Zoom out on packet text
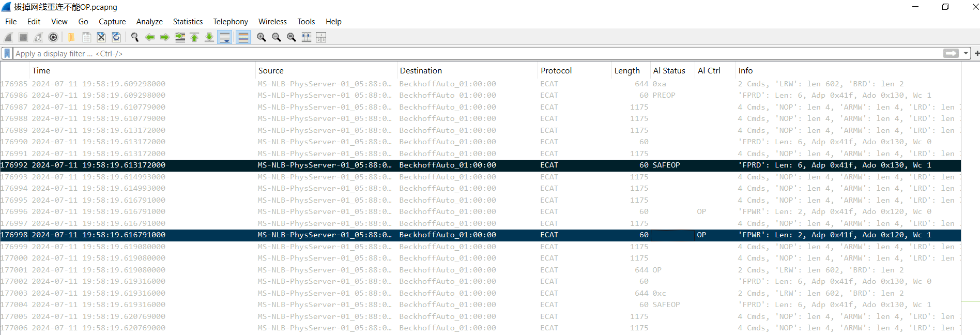This screenshot has height=335, width=980. click(x=277, y=37)
